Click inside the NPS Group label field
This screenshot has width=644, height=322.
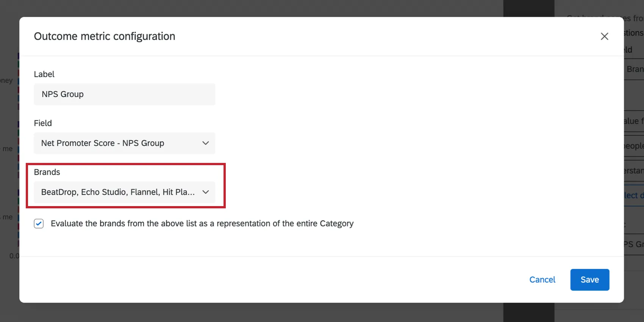[x=124, y=94]
